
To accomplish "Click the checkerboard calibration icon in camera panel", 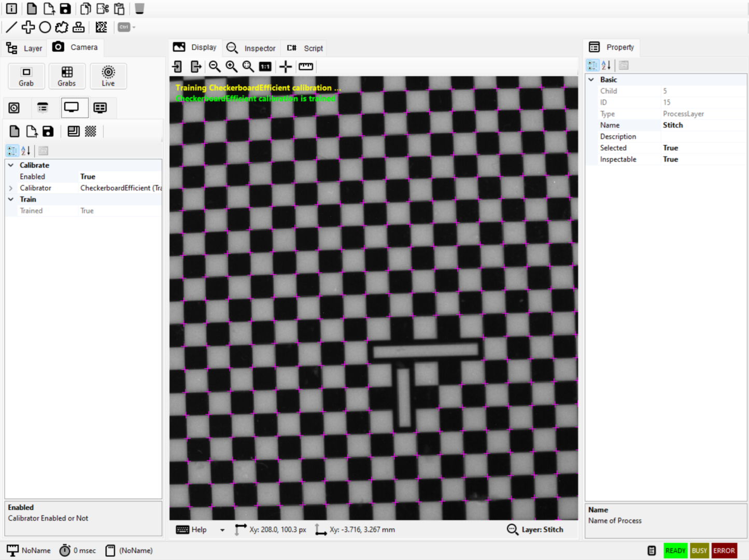I will (90, 131).
